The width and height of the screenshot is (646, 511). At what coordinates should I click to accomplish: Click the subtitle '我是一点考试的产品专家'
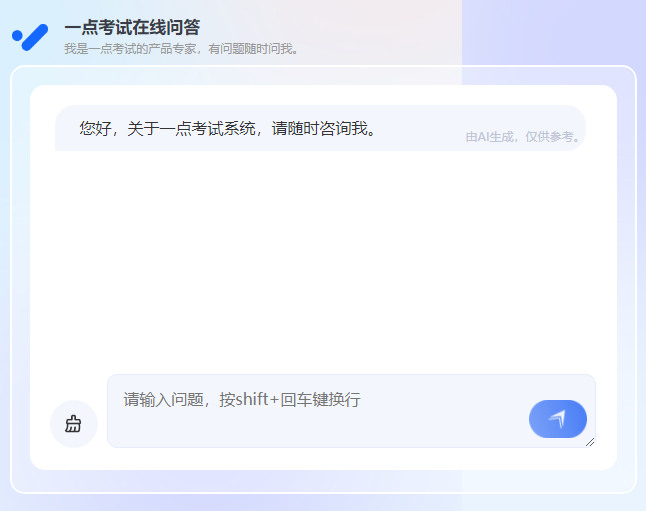coord(130,49)
